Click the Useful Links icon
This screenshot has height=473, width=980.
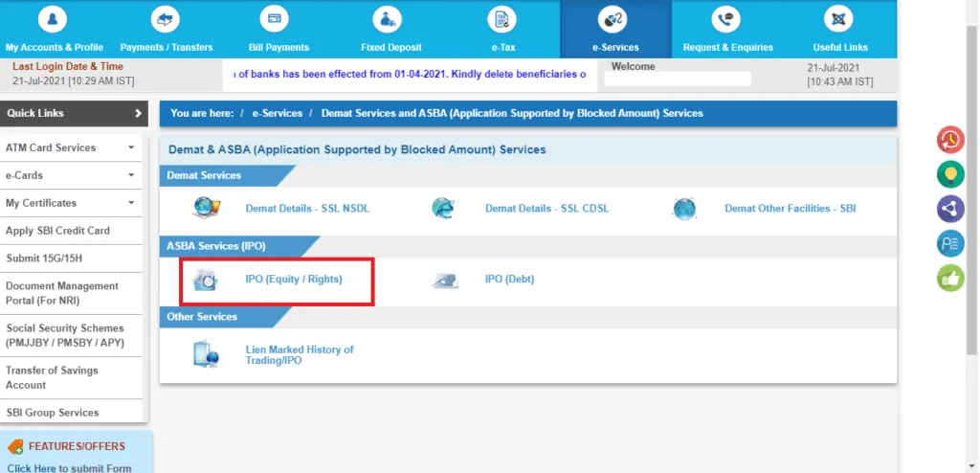(x=838, y=19)
